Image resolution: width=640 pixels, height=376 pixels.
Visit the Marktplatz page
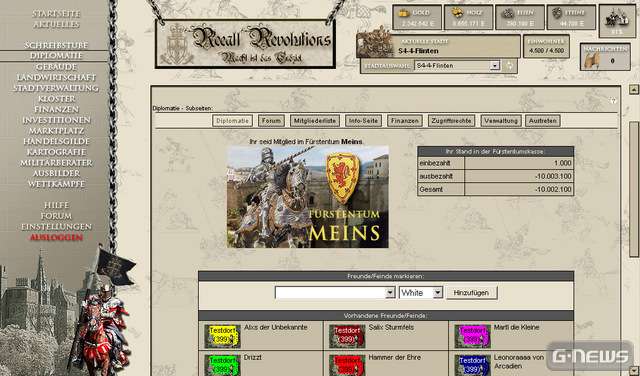56,131
